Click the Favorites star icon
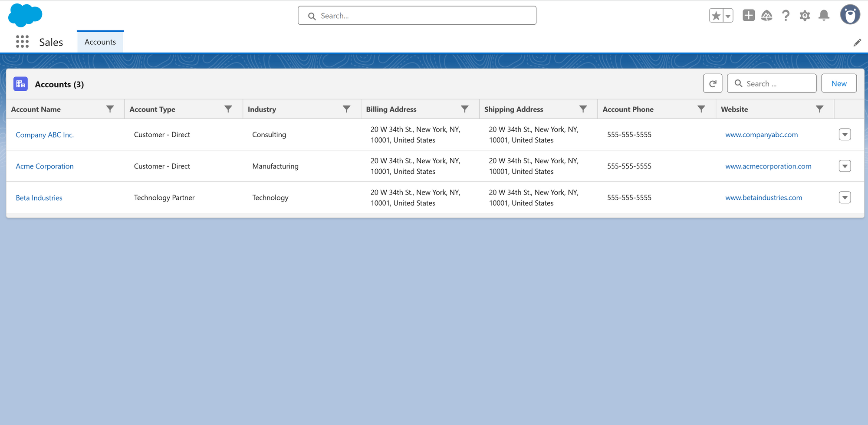The width and height of the screenshot is (868, 425). (x=716, y=16)
